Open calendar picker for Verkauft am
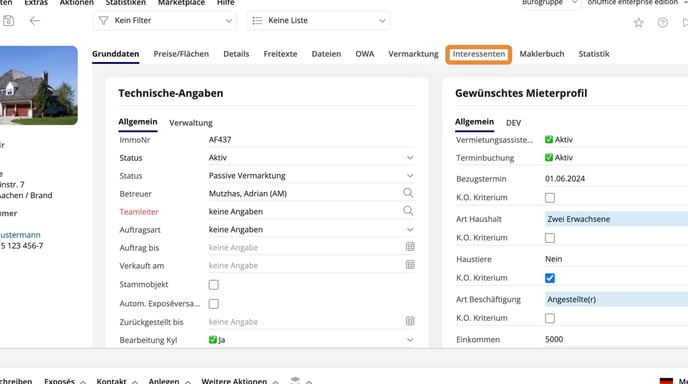Image resolution: width=688 pixels, height=384 pixels. coord(410,265)
